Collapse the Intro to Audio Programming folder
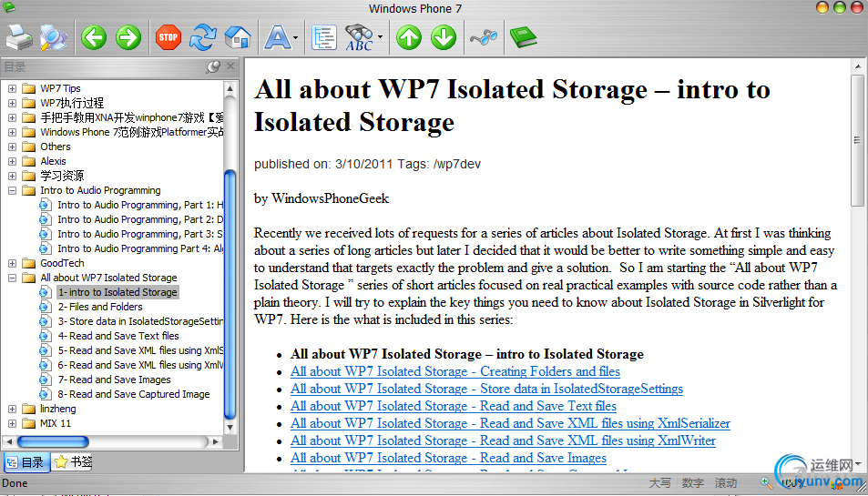The width and height of the screenshot is (868, 496). tap(12, 190)
